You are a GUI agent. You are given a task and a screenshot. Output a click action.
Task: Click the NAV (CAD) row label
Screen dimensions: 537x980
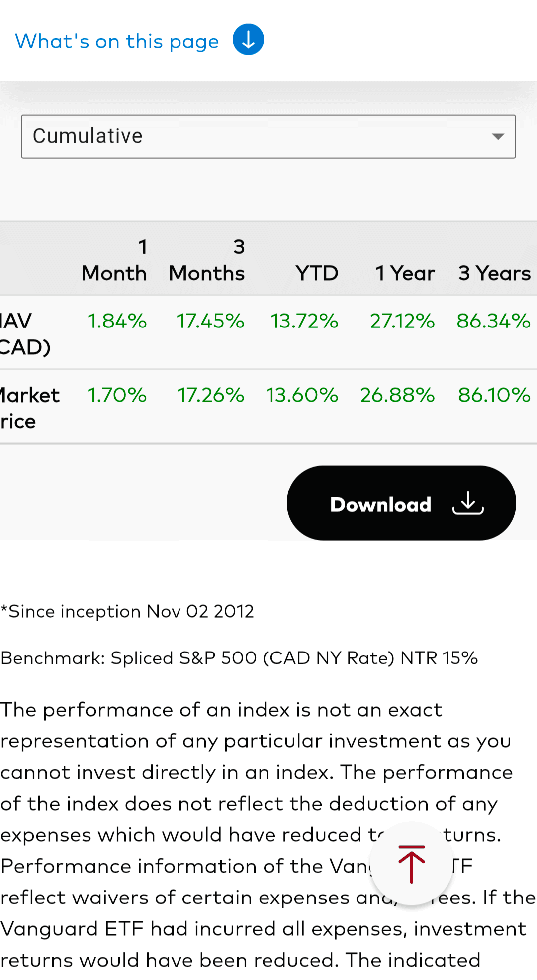click(25, 334)
